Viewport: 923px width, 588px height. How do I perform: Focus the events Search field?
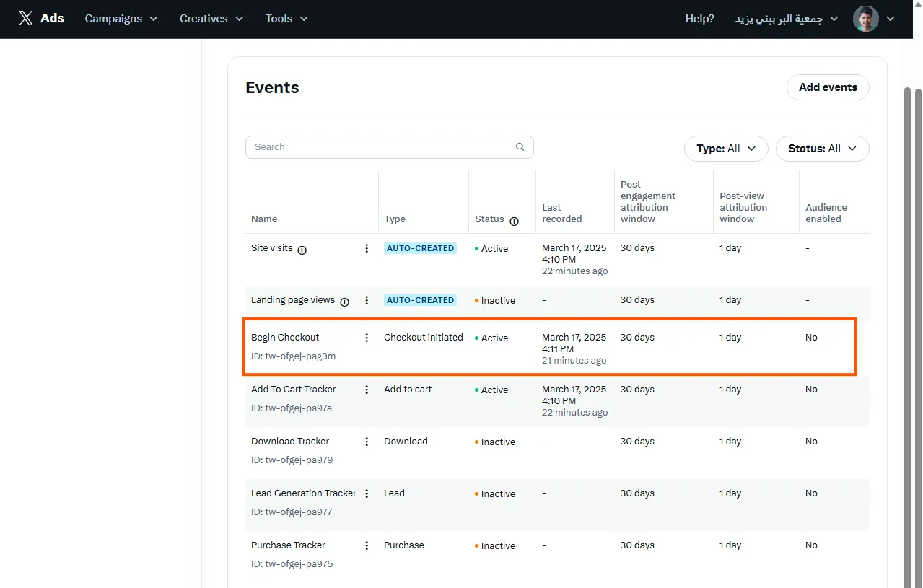click(x=390, y=147)
